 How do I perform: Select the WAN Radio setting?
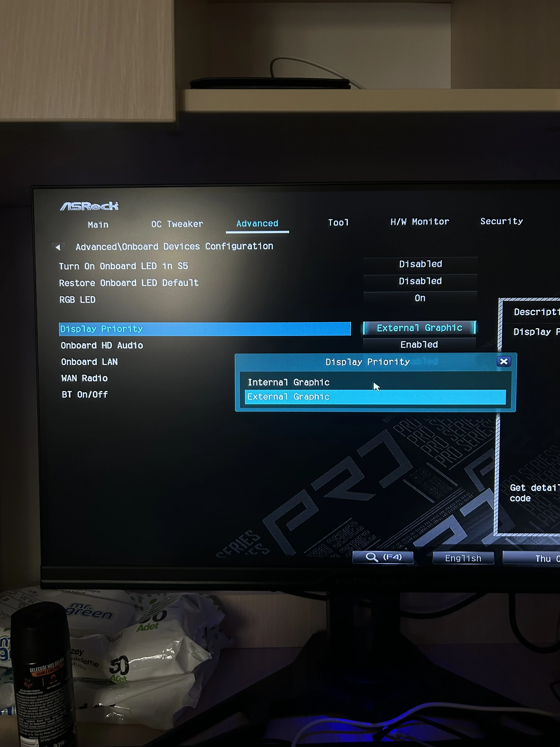[84, 378]
